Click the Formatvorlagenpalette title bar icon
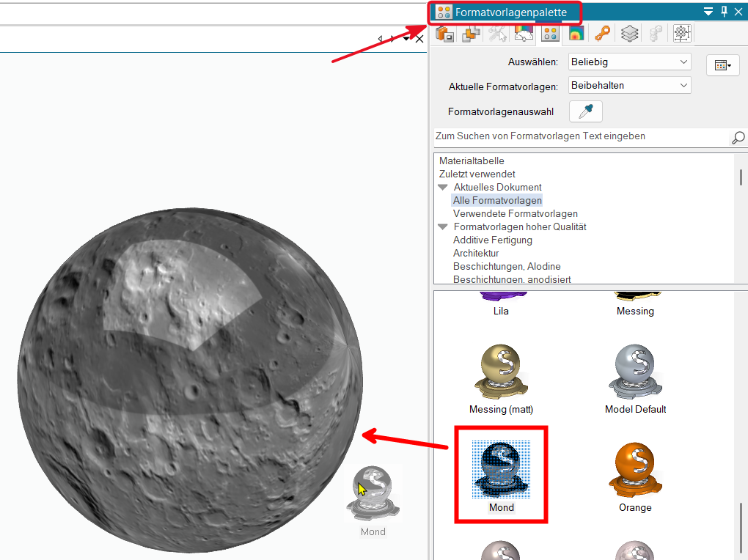 (444, 12)
